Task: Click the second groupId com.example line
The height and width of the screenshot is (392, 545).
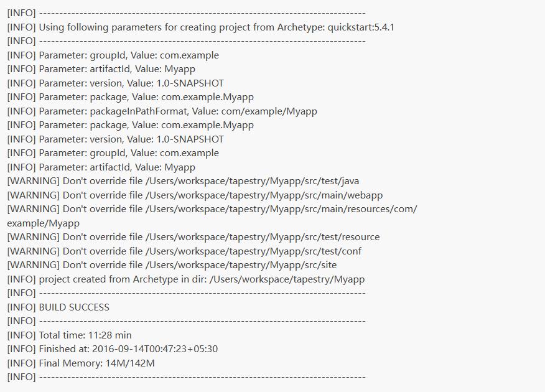Action: (x=113, y=153)
